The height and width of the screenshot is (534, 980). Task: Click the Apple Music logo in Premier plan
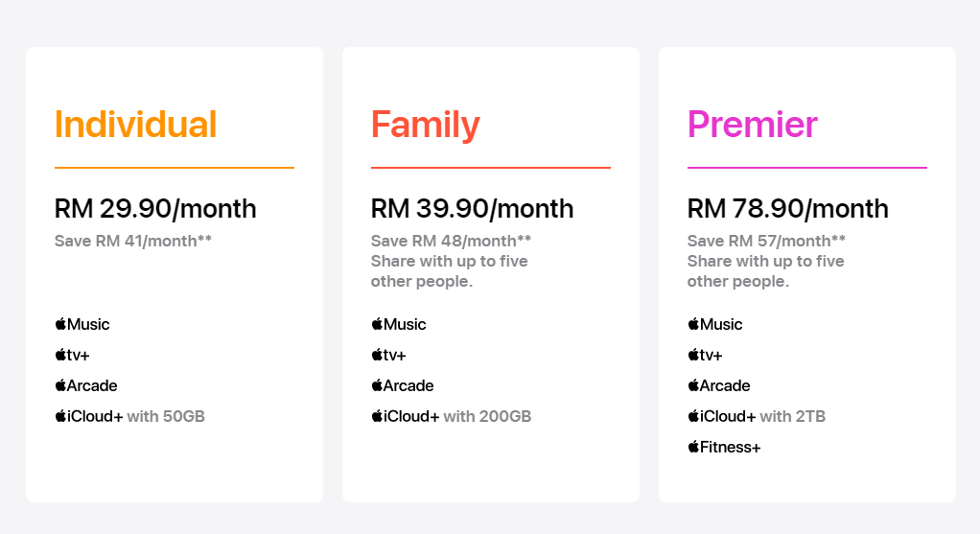point(715,324)
